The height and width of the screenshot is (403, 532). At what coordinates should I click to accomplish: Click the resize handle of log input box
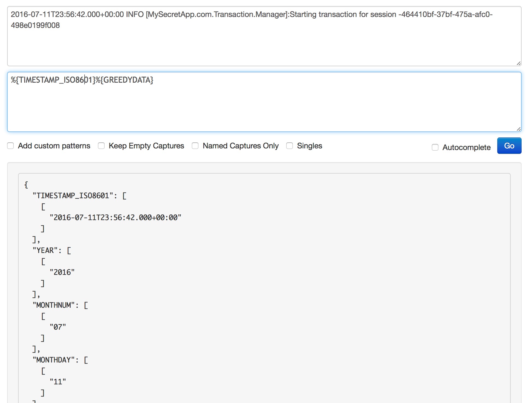[518, 64]
